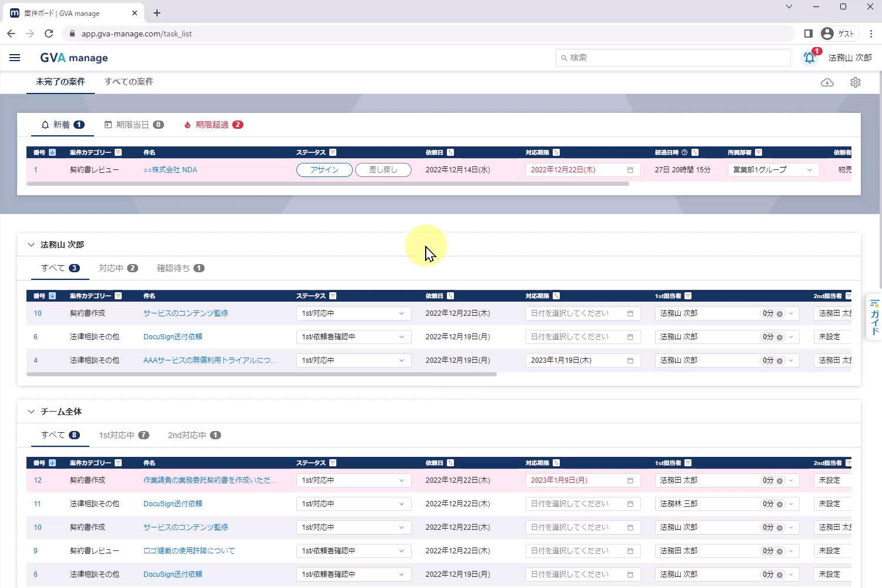
Task: Collapse the 法務山 次郎 section
Action: 31,245
